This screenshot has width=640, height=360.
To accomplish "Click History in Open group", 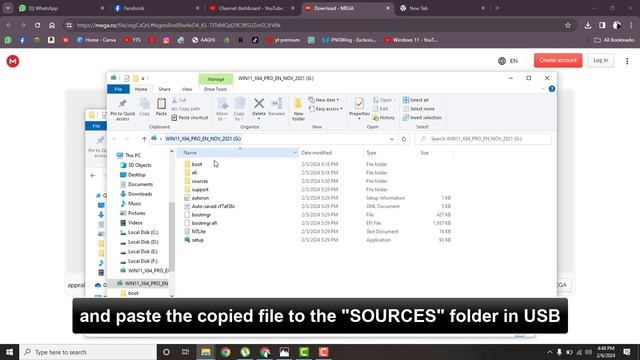I will (384, 118).
